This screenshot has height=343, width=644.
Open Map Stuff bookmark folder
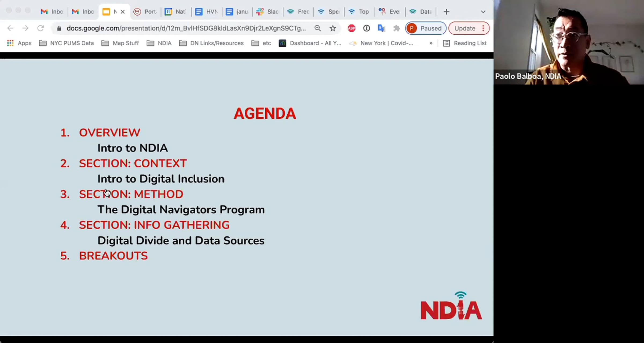pos(120,43)
